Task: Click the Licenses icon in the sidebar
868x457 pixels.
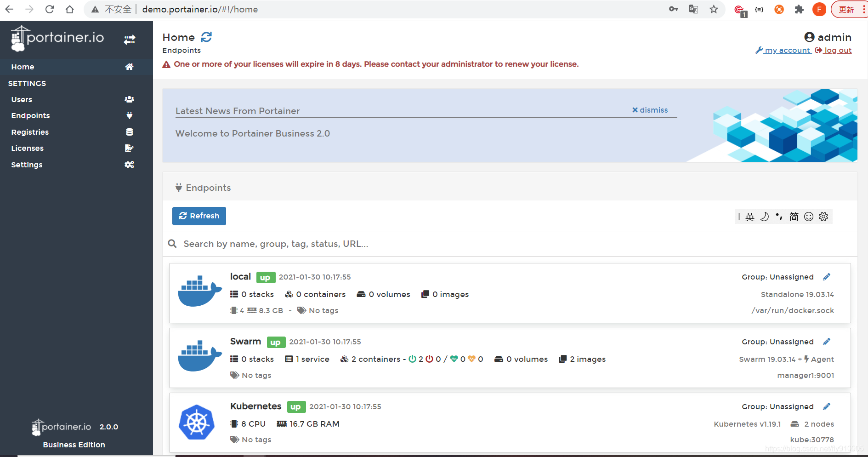Action: (x=129, y=148)
